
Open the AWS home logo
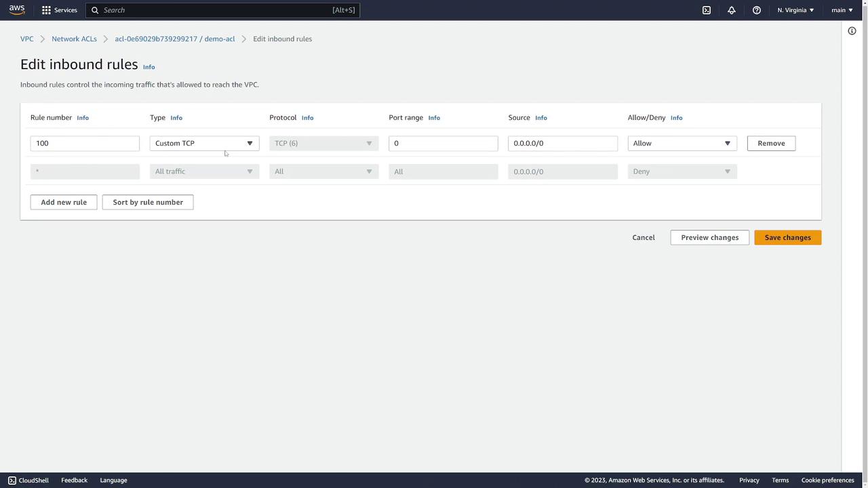(x=17, y=9)
